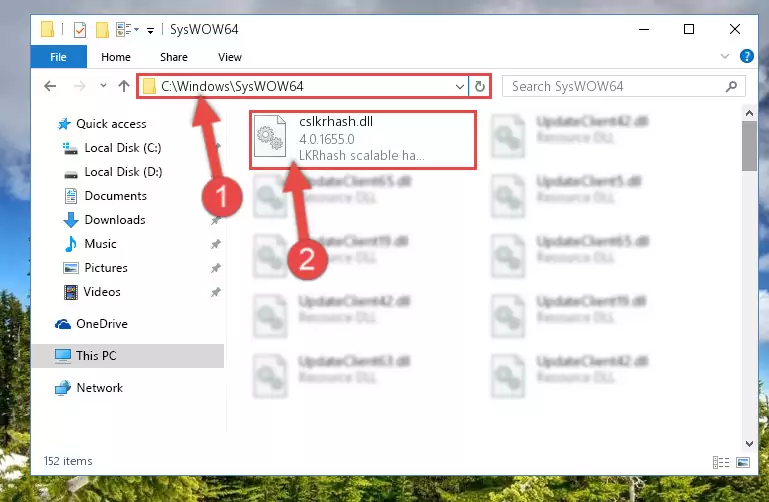Screen dimensions: 769x502
Task: Click the Network icon in sidebar
Action: coord(63,388)
